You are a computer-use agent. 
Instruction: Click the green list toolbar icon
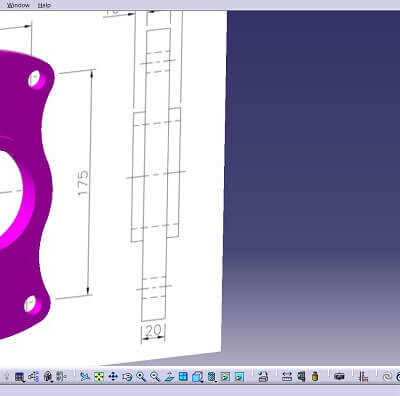point(61,377)
